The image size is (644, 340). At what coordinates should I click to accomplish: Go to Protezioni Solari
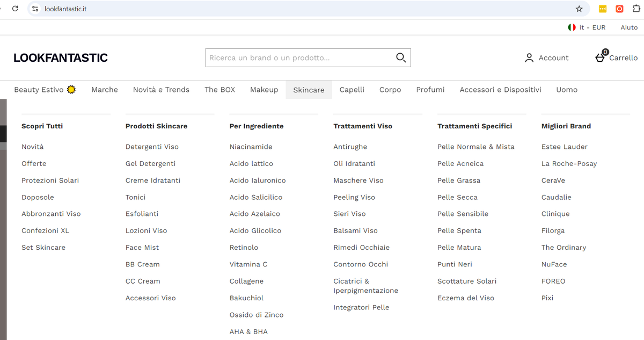(50, 180)
